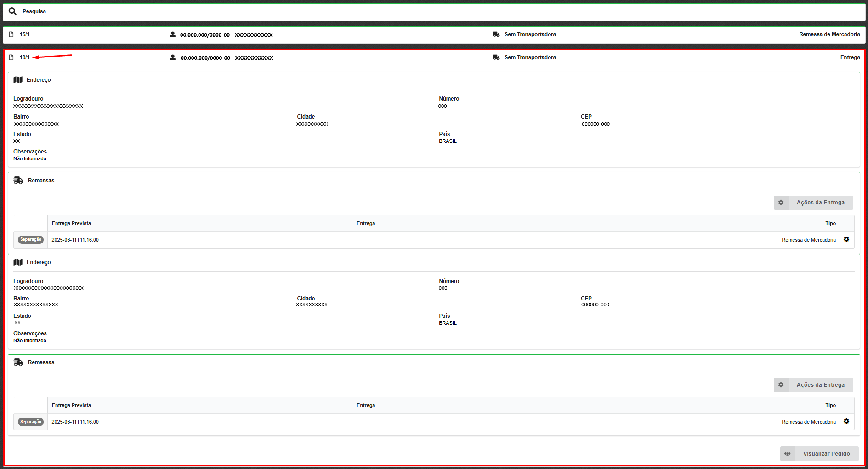
Task: Click the gear icon on the second shipment row
Action: [x=846, y=422]
